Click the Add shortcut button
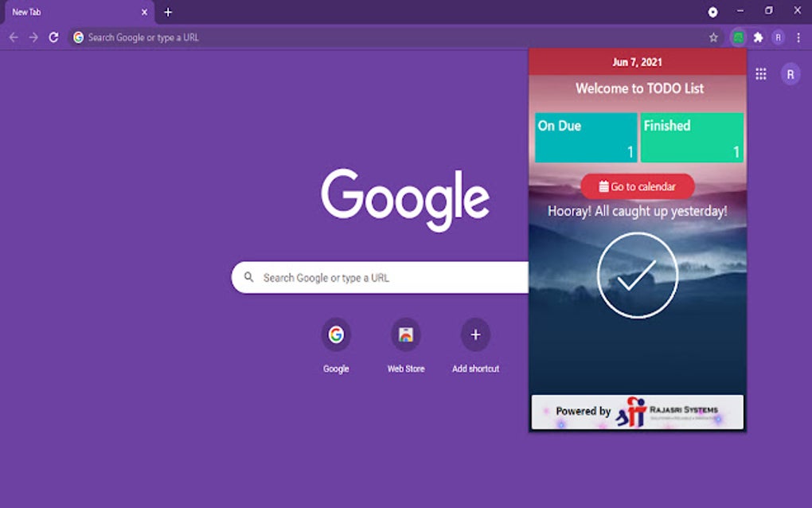Viewport: 812px width, 508px height. (475, 346)
